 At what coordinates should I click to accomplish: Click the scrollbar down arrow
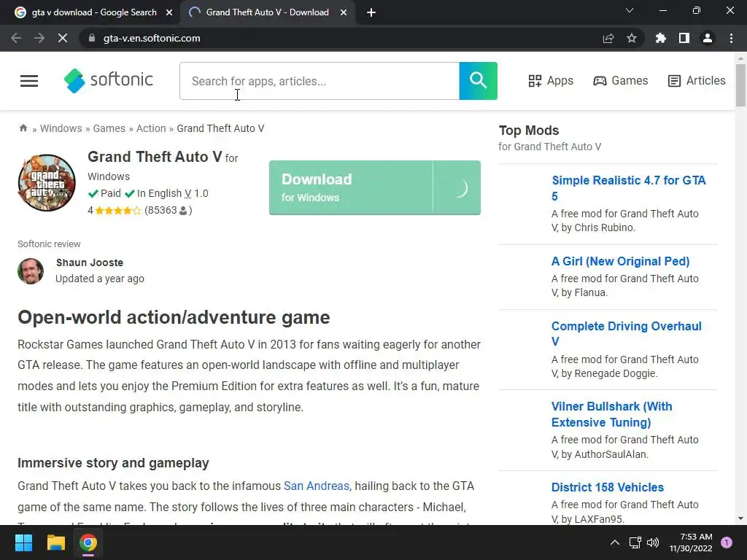pos(740,518)
